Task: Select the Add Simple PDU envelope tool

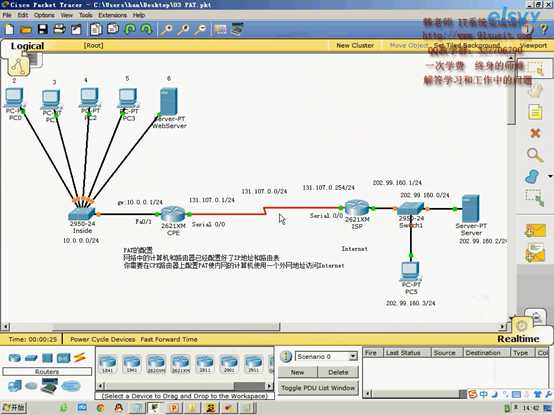Action: pos(535,231)
